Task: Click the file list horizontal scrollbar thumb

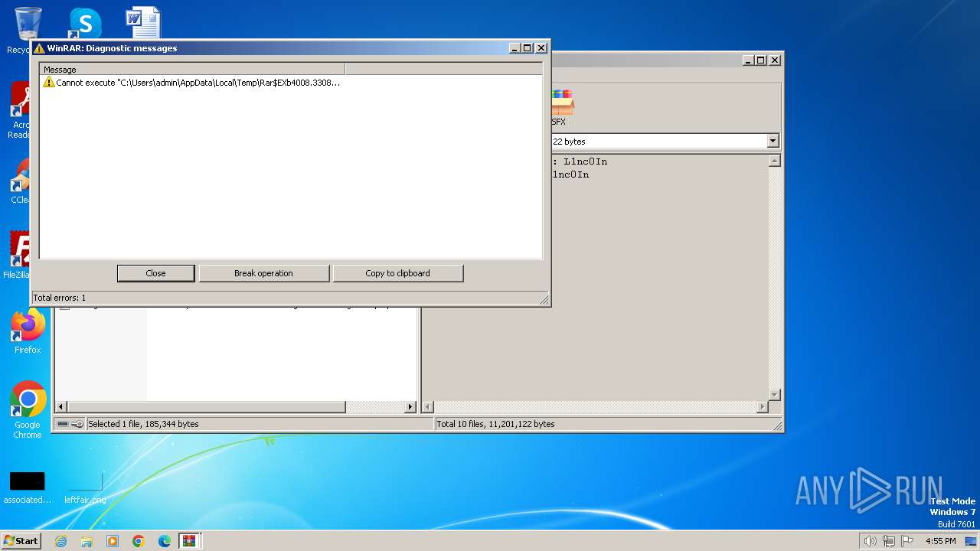Action: tap(207, 407)
